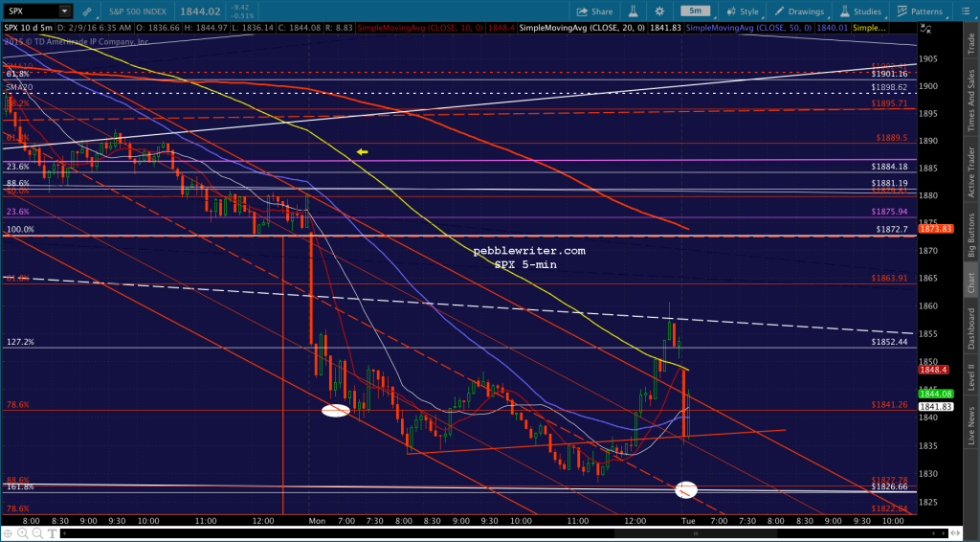The image size is (980, 542).
Task: Open the Active Trader sidebar tab
Action: click(x=971, y=172)
